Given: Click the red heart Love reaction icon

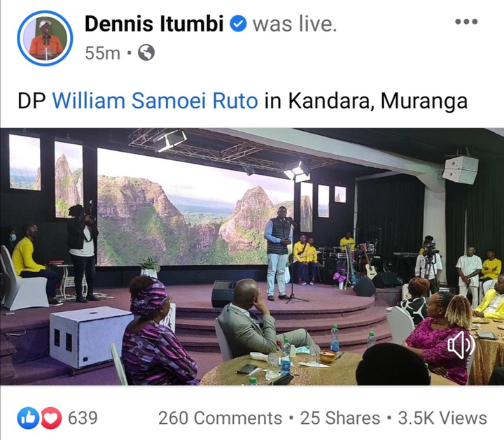Looking at the screenshot, I should (51, 418).
